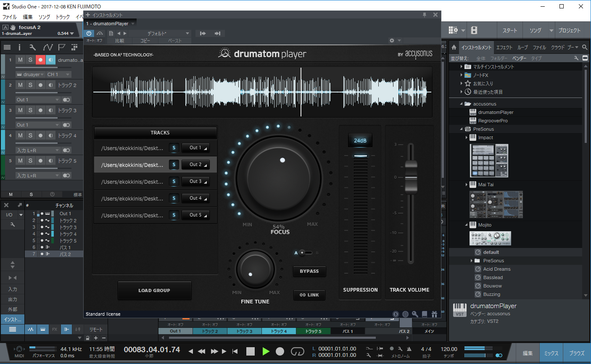Click the 比較 compare button

click(x=120, y=41)
